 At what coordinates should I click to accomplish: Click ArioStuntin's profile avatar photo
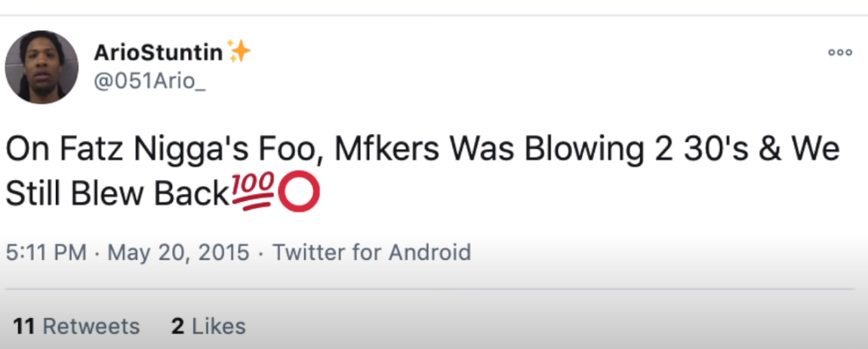click(42, 67)
